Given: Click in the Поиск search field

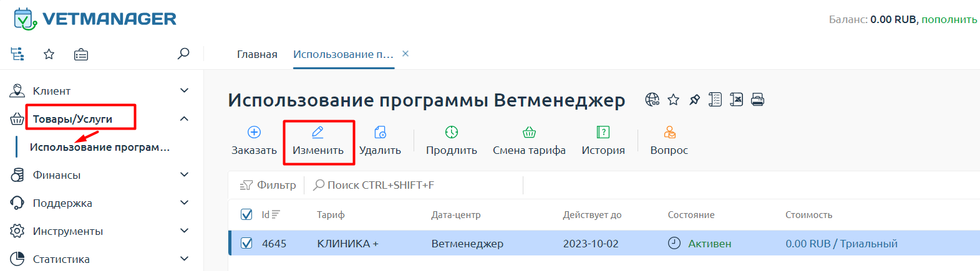Looking at the screenshot, I should tap(412, 185).
